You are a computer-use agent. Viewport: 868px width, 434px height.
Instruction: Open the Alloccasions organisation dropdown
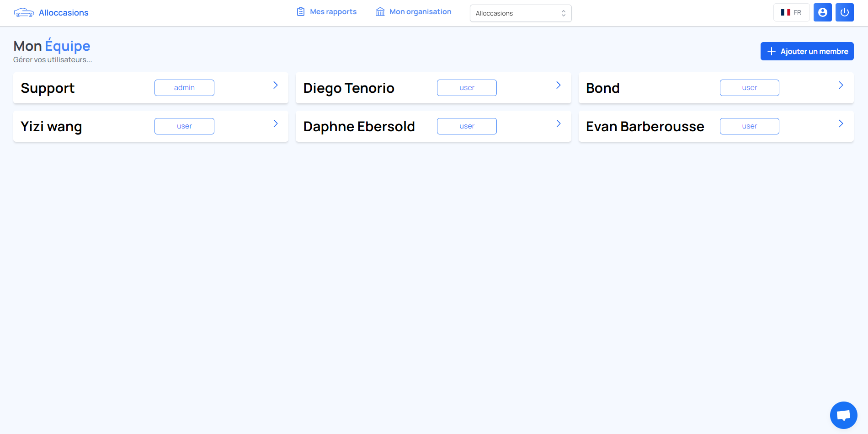point(520,13)
